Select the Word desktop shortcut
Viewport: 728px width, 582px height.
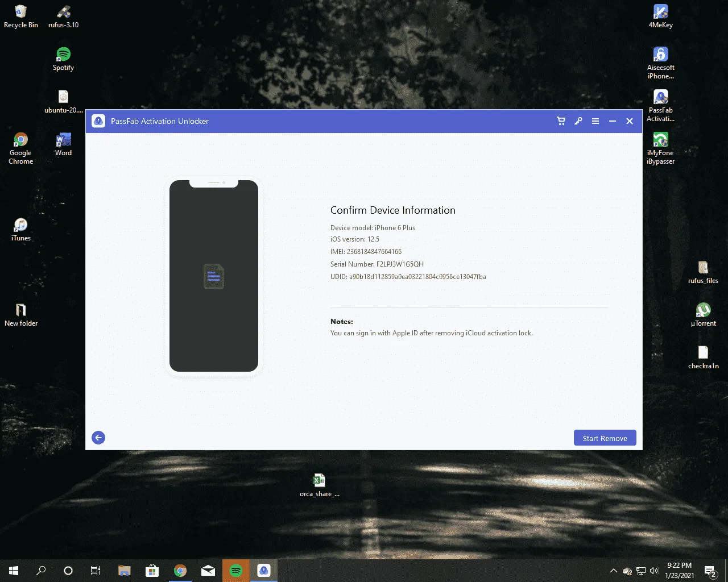63,144
